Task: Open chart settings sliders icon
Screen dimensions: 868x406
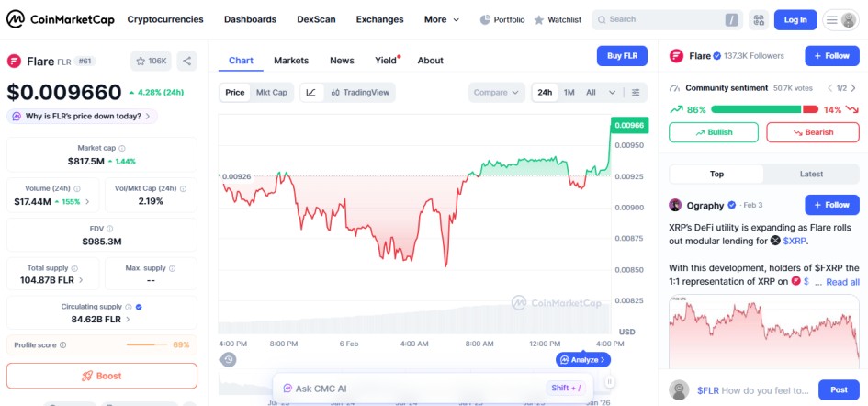Action: point(636,93)
